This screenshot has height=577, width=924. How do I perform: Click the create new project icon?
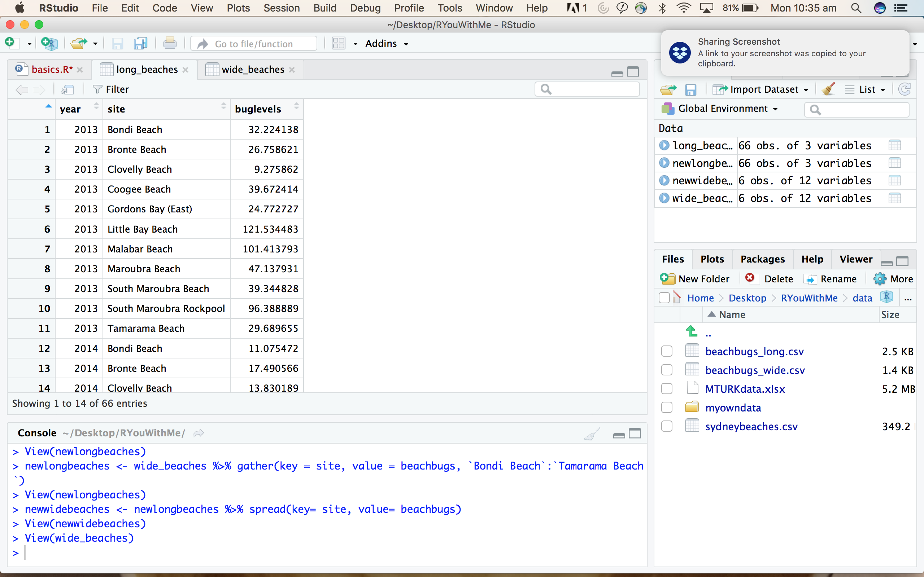[50, 44]
